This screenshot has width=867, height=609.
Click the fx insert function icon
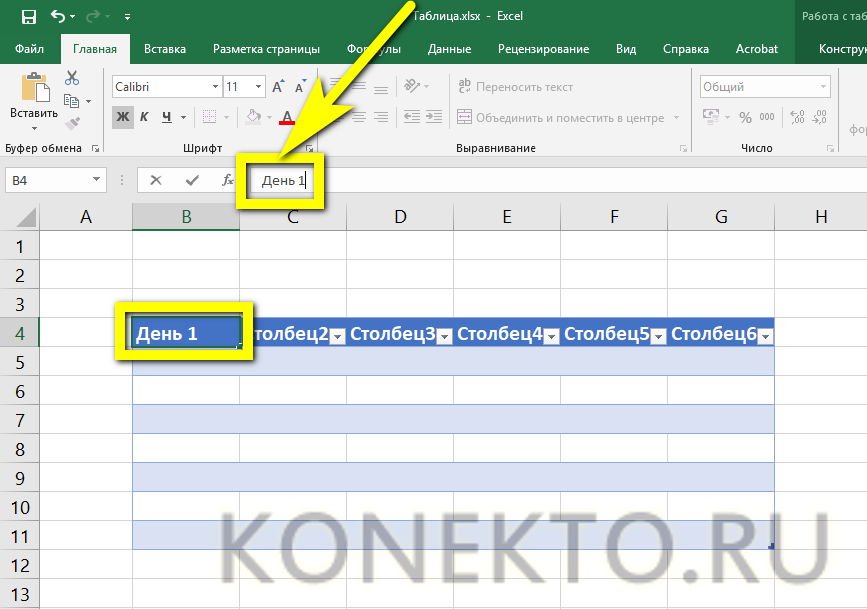tap(228, 180)
